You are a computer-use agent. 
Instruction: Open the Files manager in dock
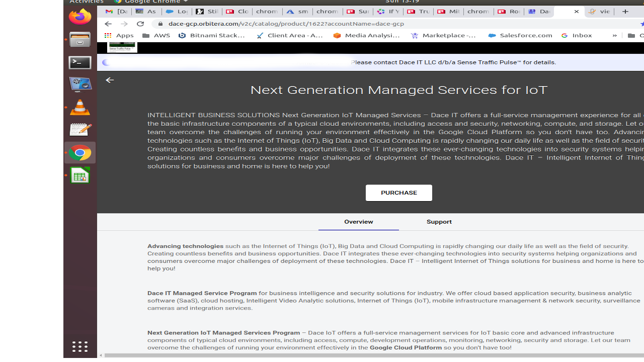(80, 39)
